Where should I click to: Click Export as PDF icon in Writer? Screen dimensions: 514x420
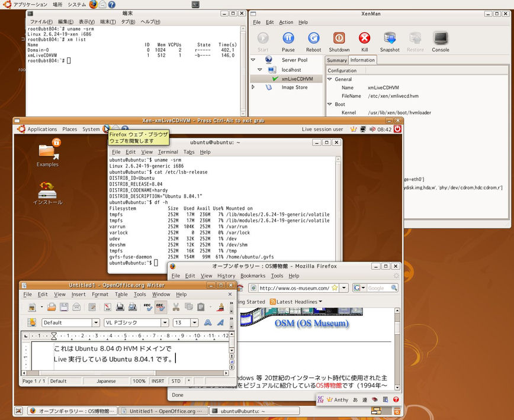pos(108,307)
